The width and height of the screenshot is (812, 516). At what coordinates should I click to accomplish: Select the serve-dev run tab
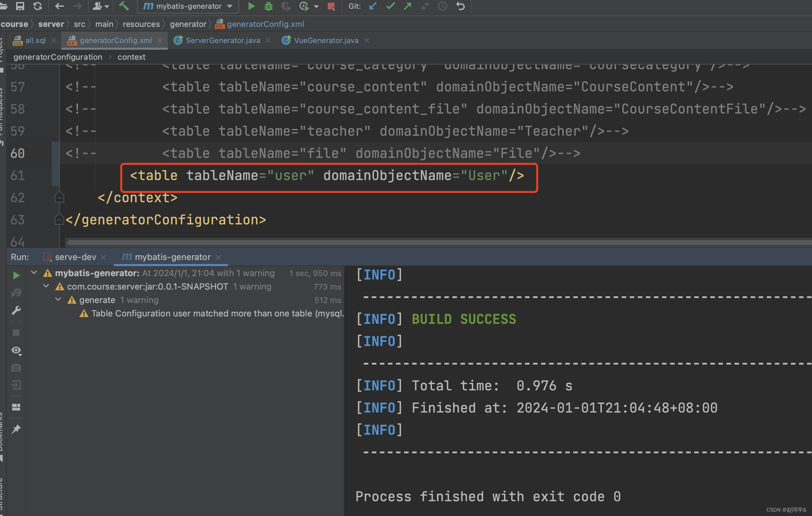[76, 257]
